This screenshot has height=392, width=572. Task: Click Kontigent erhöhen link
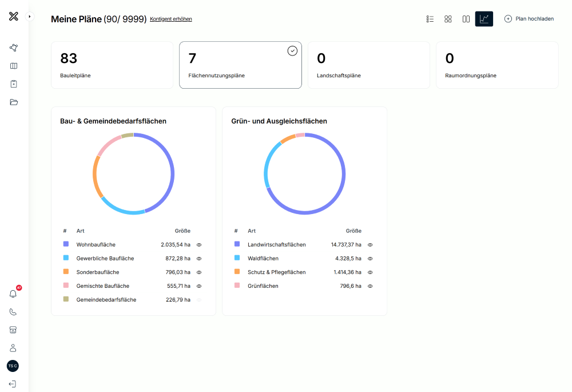(x=170, y=19)
